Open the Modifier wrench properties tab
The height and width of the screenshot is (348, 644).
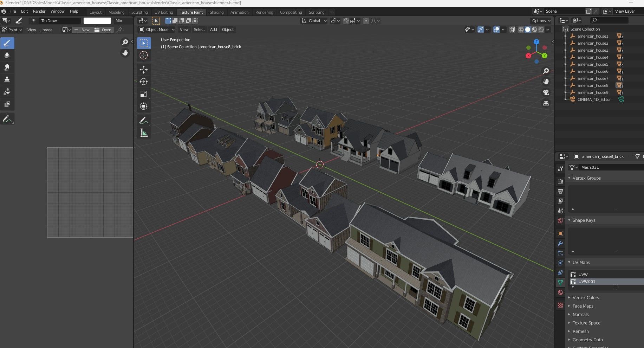click(560, 243)
